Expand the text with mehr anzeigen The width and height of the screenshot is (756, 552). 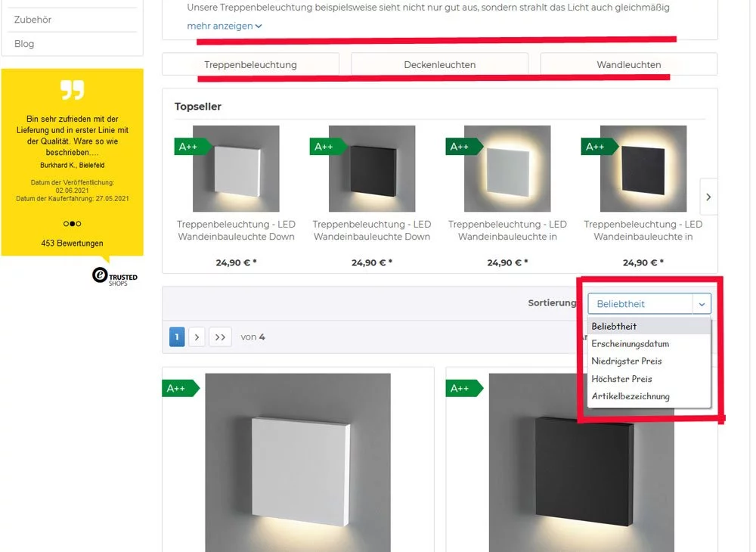225,26
